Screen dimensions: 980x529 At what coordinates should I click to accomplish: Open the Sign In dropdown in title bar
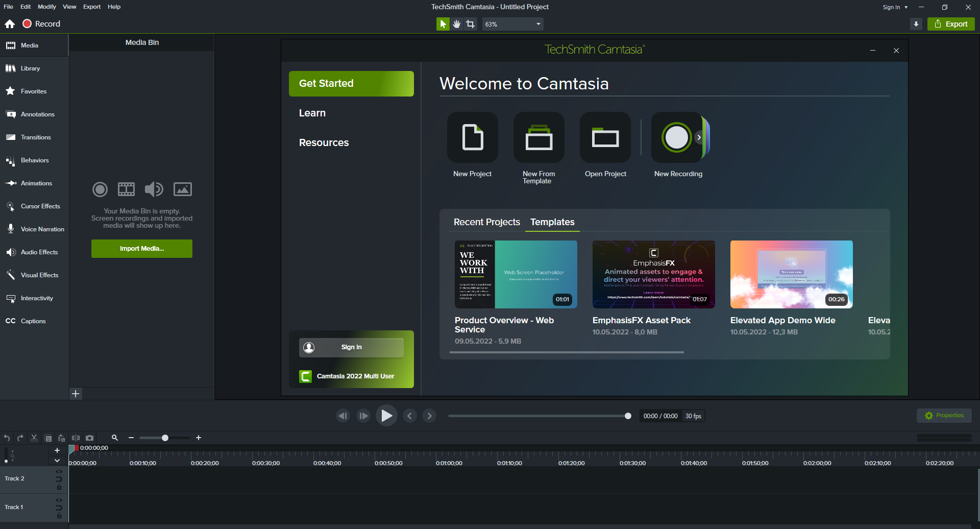[895, 7]
